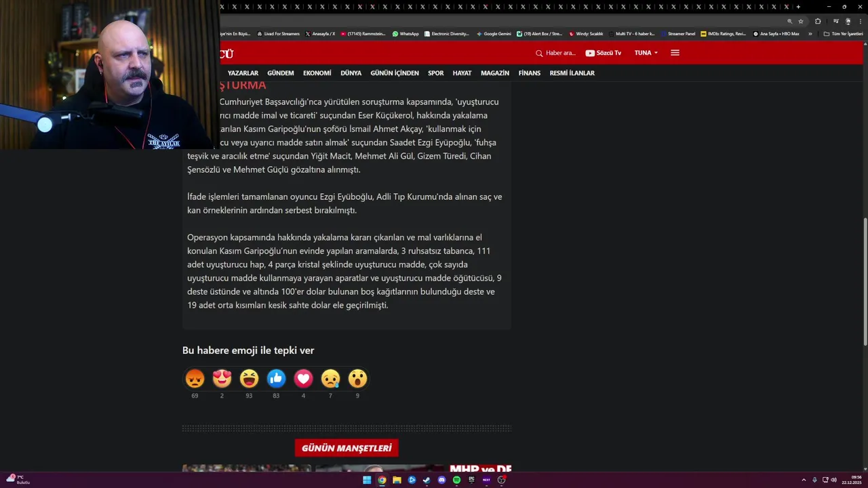Show hidden system tray icons
Viewport: 868px width, 488px height.
[x=804, y=480]
